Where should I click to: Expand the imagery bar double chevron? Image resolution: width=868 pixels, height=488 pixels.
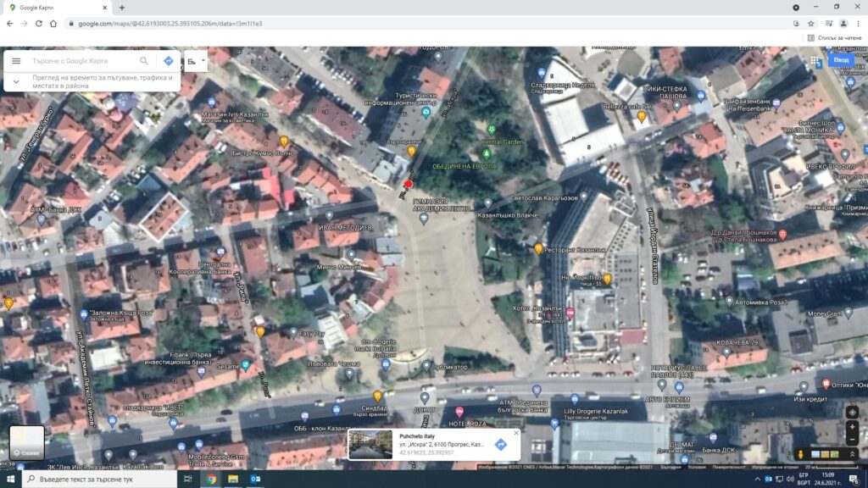click(x=853, y=454)
